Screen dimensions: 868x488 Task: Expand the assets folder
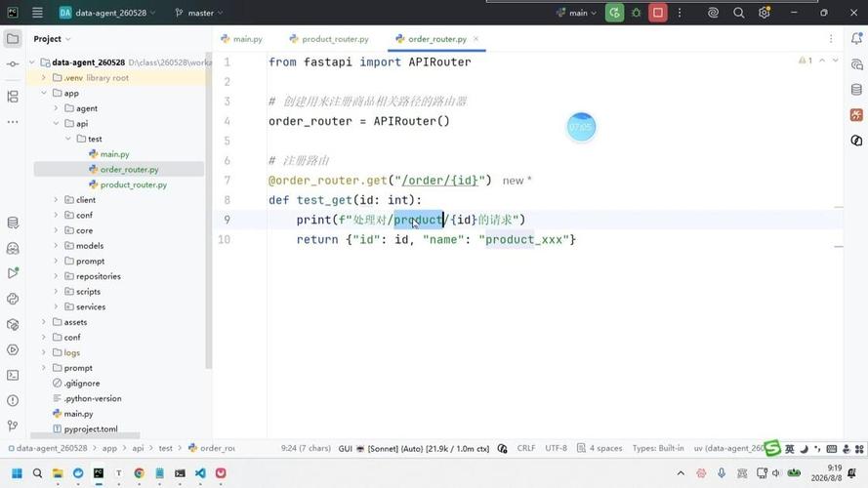tap(44, 322)
